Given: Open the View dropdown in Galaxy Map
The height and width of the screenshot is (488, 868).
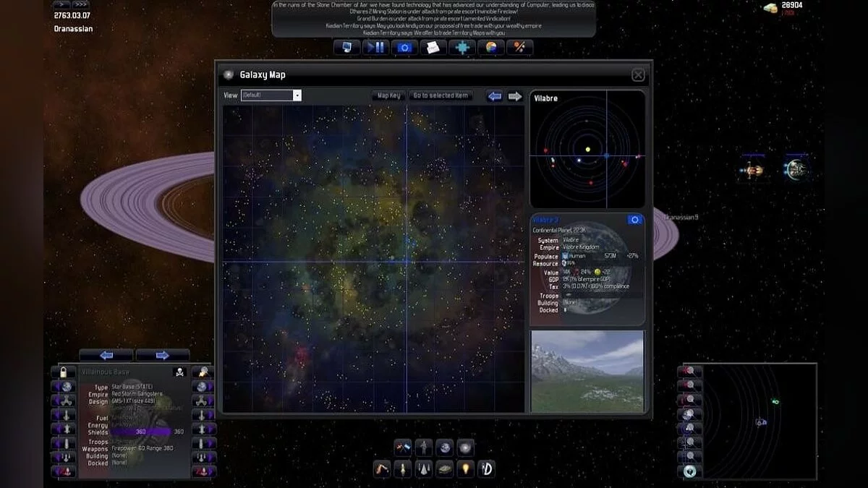Looking at the screenshot, I should [271, 95].
